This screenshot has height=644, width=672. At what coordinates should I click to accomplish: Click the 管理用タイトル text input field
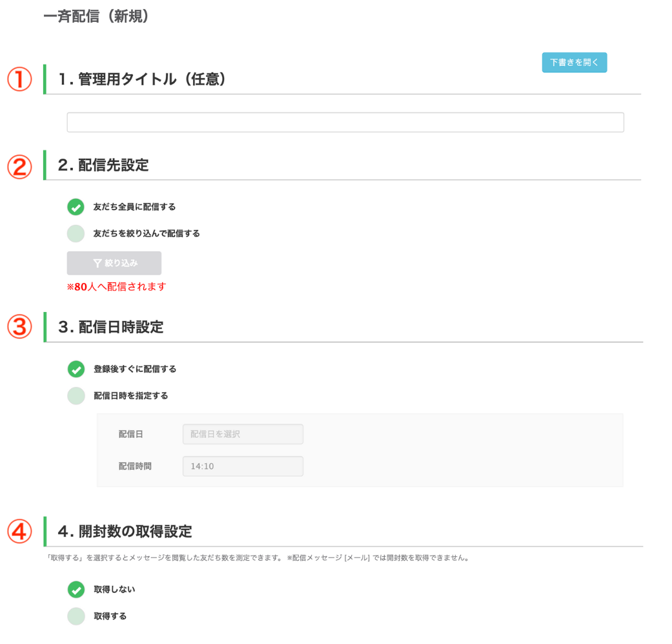coord(345,123)
